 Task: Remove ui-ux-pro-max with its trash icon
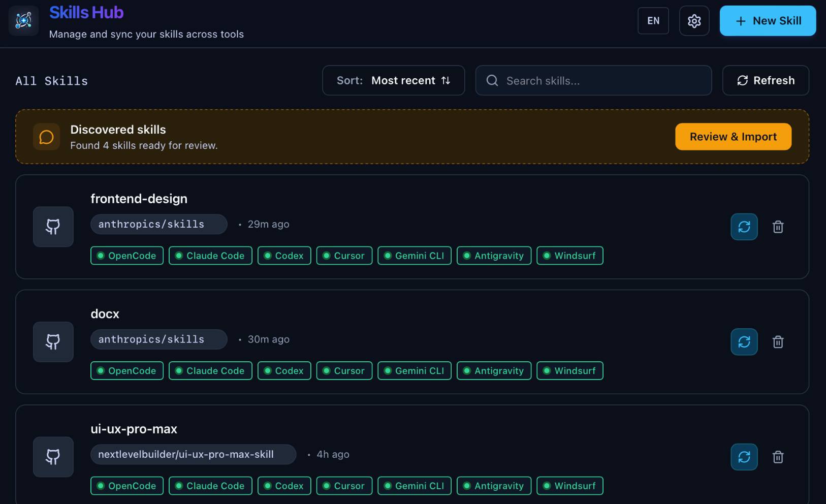point(778,457)
